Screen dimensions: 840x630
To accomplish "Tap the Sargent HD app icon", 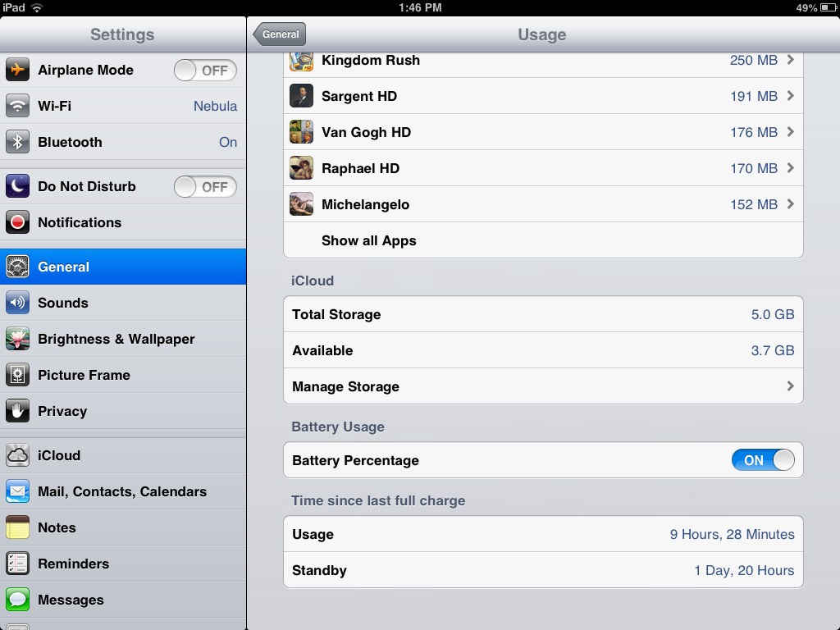I will [302, 96].
